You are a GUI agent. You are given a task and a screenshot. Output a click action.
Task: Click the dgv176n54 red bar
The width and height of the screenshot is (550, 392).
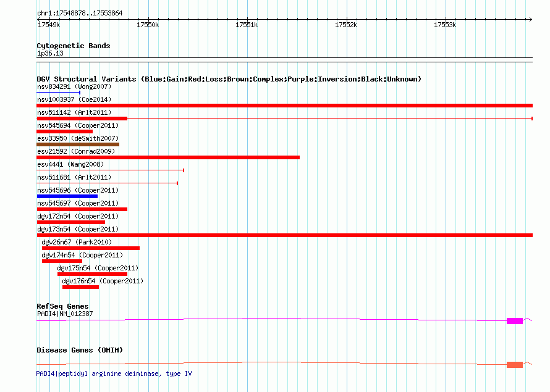tap(81, 287)
